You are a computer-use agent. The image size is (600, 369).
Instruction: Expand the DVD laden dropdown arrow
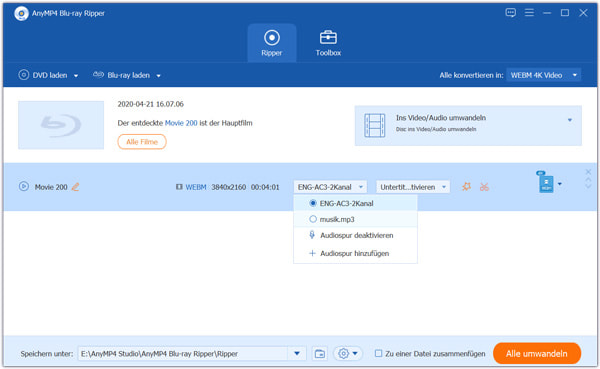click(76, 76)
